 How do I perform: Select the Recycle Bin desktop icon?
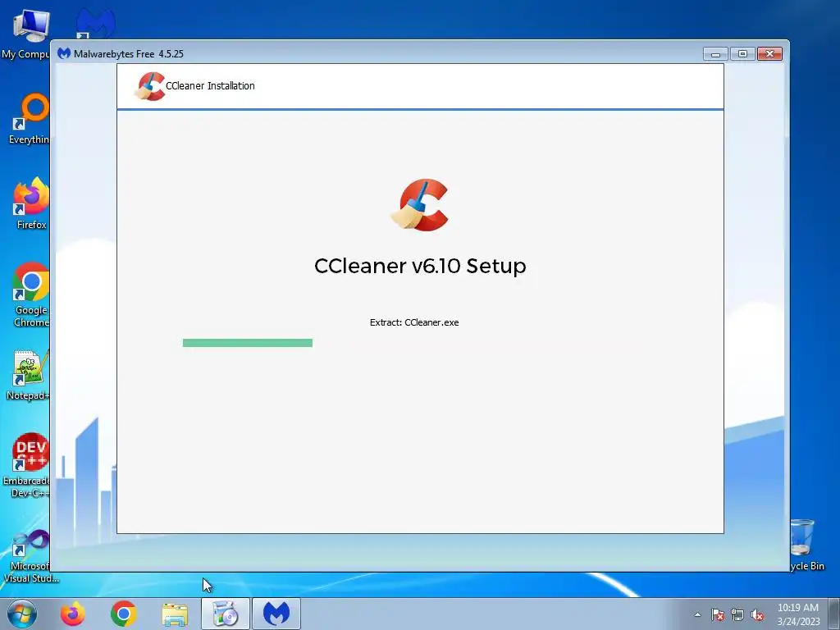pos(806,545)
